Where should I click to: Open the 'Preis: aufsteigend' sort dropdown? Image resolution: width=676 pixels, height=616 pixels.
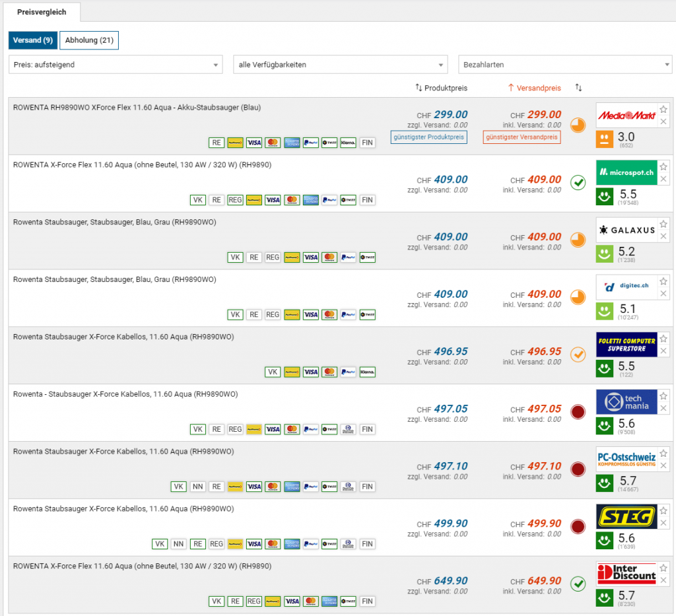(116, 65)
